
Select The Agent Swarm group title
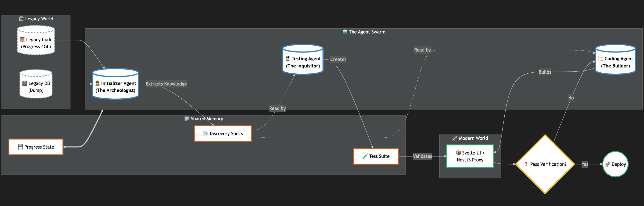[364, 32]
